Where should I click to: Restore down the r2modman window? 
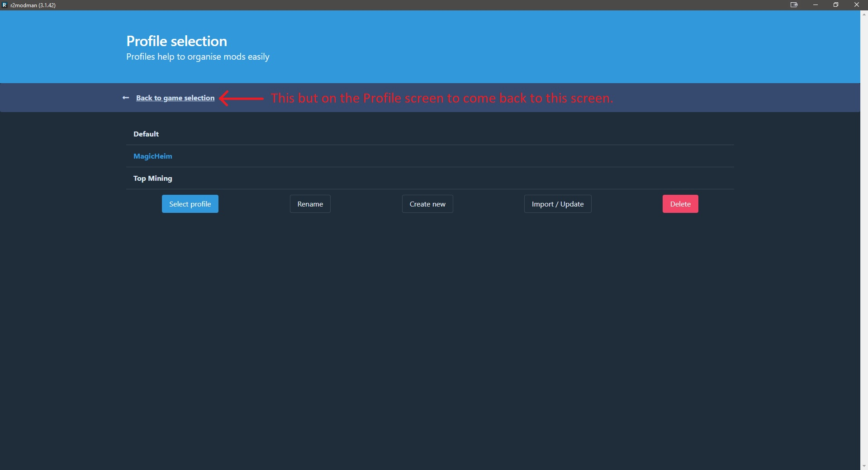pos(836,5)
